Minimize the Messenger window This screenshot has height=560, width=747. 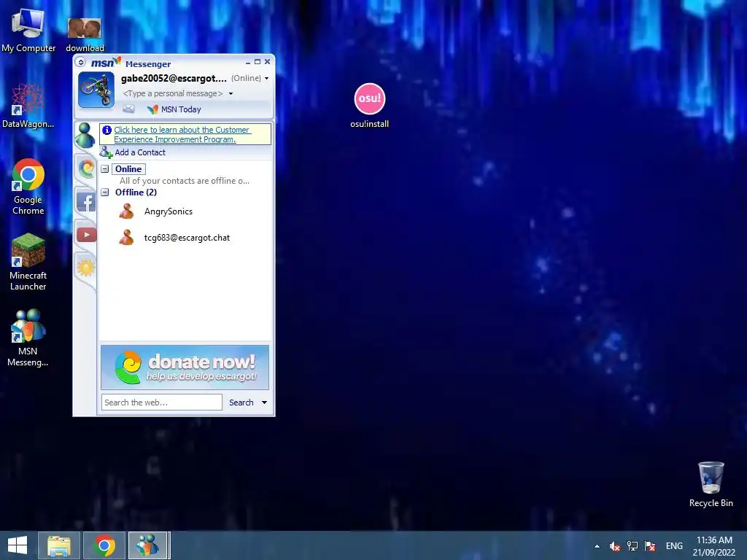[x=248, y=62]
